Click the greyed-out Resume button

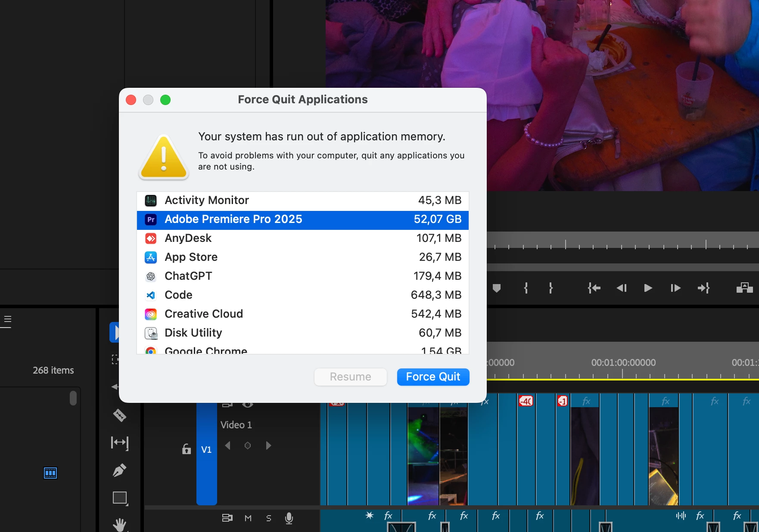tap(350, 377)
